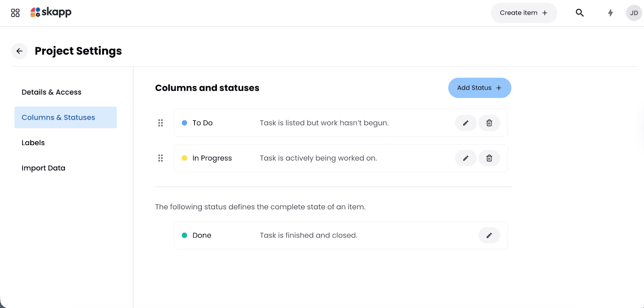This screenshot has width=644, height=308.
Task: Delete the In Progress status
Action: pos(489,158)
